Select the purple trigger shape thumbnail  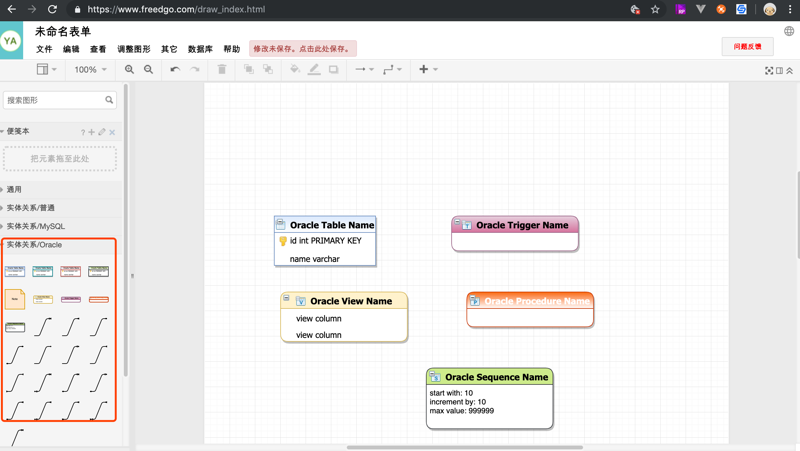pyautogui.click(x=71, y=299)
